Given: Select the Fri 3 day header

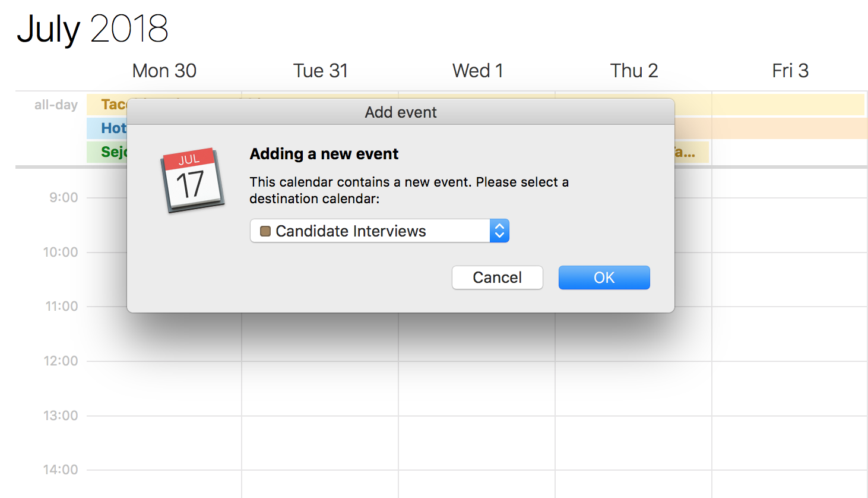Looking at the screenshot, I should [x=790, y=71].
